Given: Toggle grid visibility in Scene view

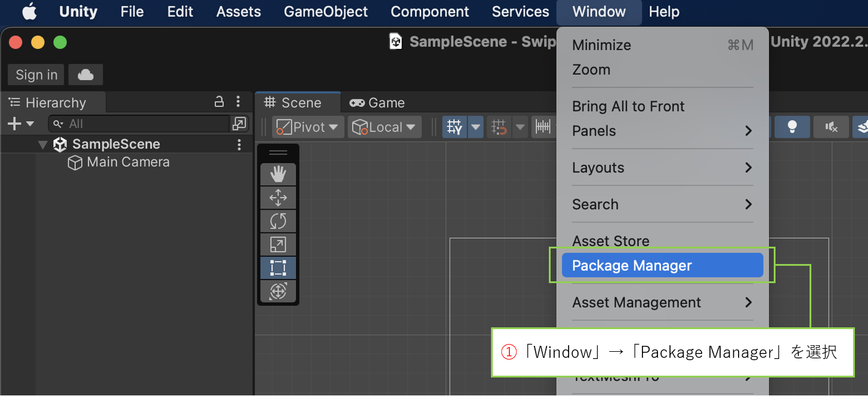Looking at the screenshot, I should tap(455, 127).
